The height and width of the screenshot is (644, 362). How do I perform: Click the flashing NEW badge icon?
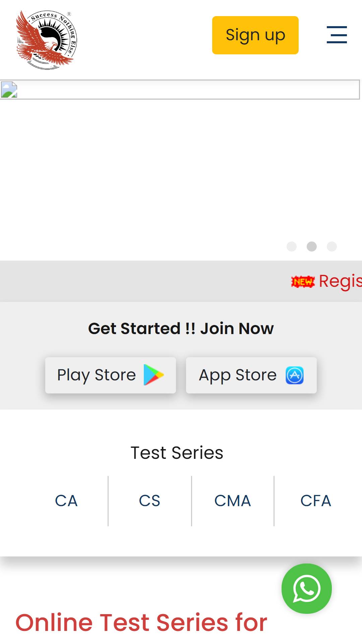click(x=303, y=282)
